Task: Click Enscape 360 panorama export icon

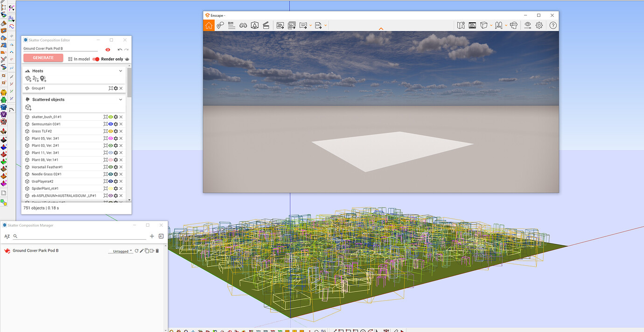Action: point(303,25)
